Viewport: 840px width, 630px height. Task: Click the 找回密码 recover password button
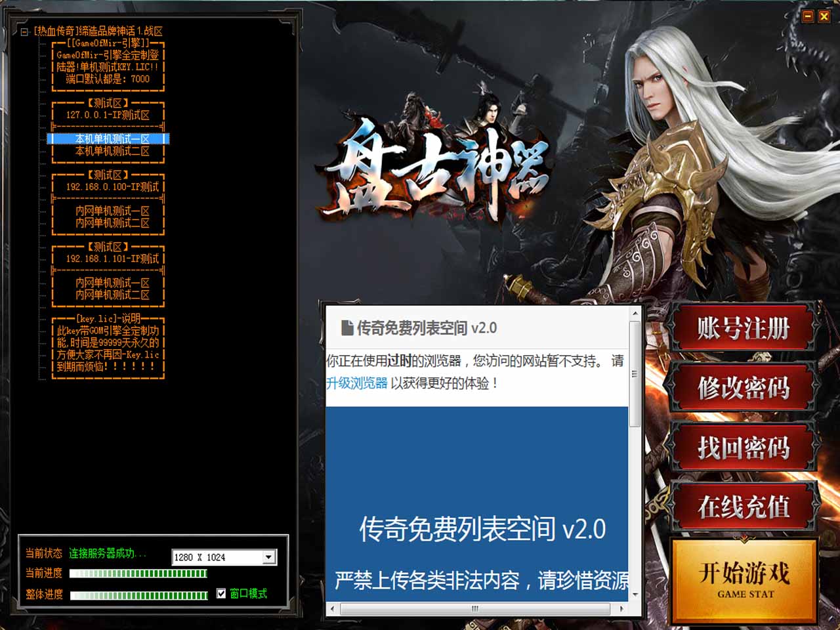(x=743, y=448)
